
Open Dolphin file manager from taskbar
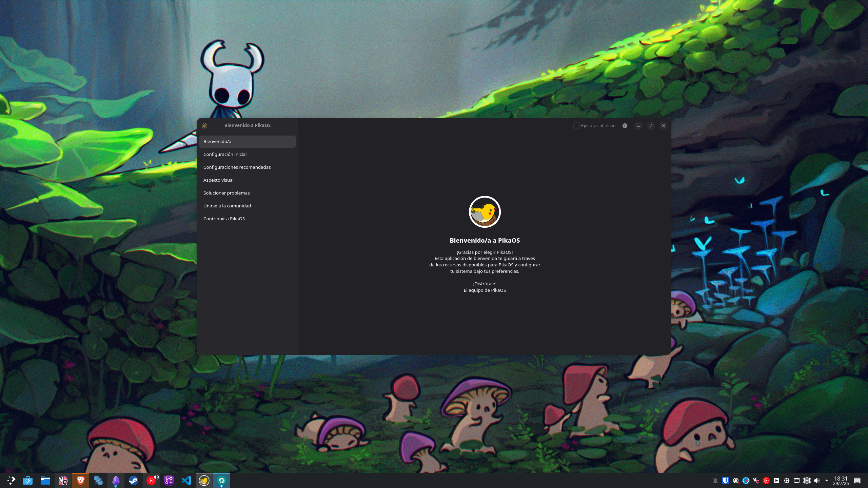pyautogui.click(x=45, y=481)
